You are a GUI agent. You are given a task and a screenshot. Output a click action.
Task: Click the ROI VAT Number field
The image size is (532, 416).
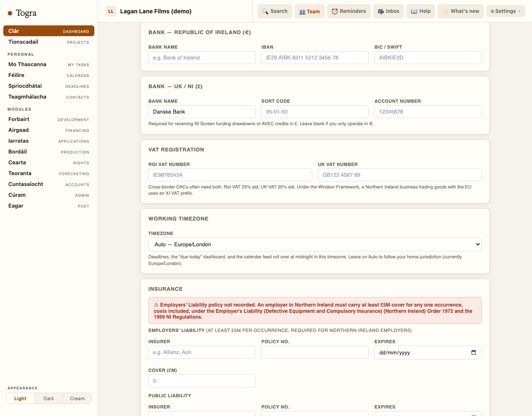(230, 175)
